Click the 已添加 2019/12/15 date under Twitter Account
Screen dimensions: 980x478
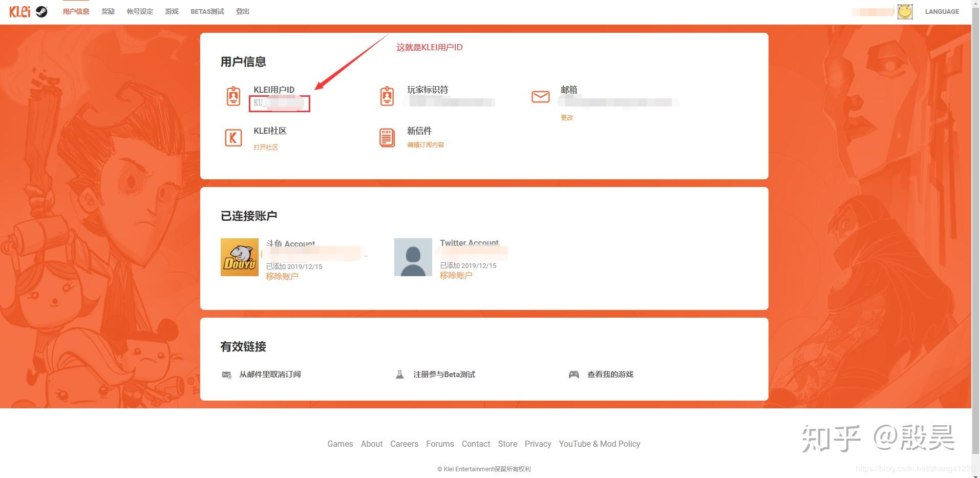pyautogui.click(x=468, y=265)
